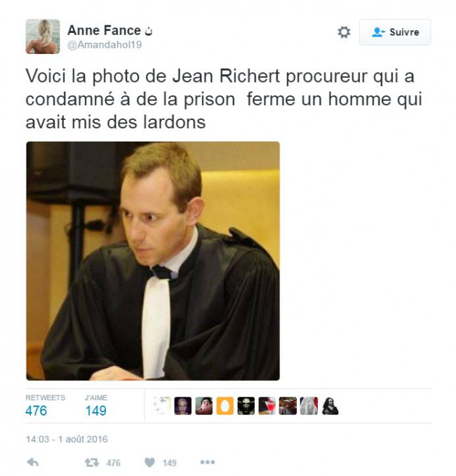
Task: Click the Suivre follow button
Action: pos(395,32)
